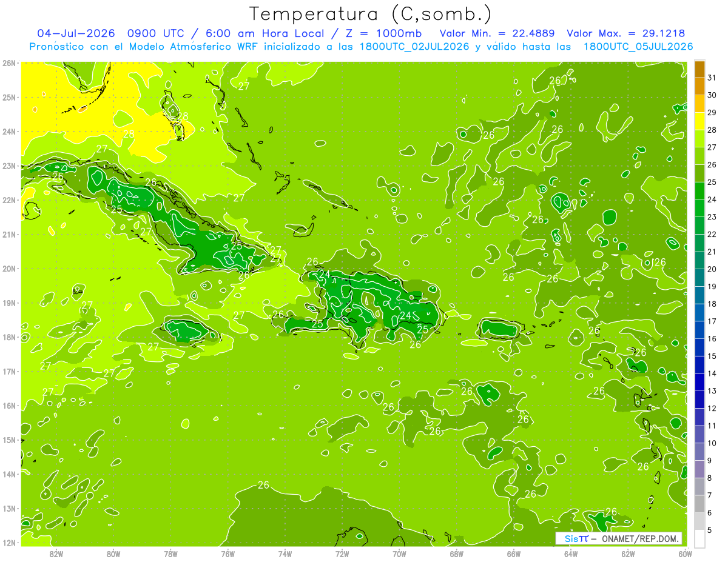This screenshot has height=562, width=728.
Task: Click the orange color bar segment above 31
Action: [699, 69]
